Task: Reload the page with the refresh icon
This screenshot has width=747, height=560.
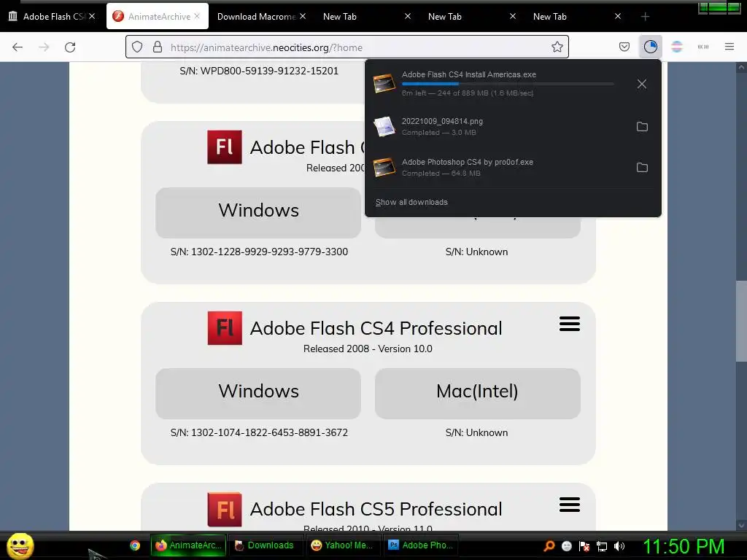Action: tap(70, 47)
